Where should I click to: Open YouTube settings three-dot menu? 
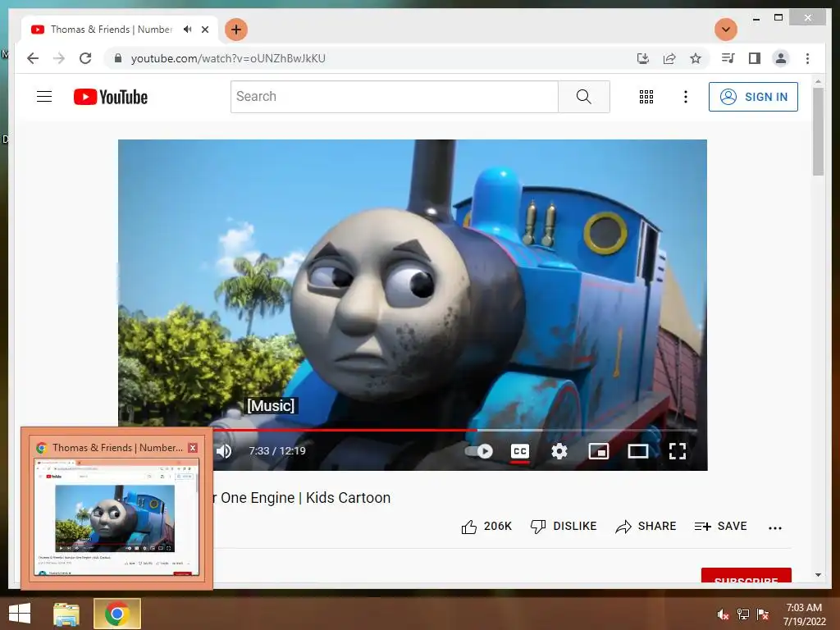[685, 97]
